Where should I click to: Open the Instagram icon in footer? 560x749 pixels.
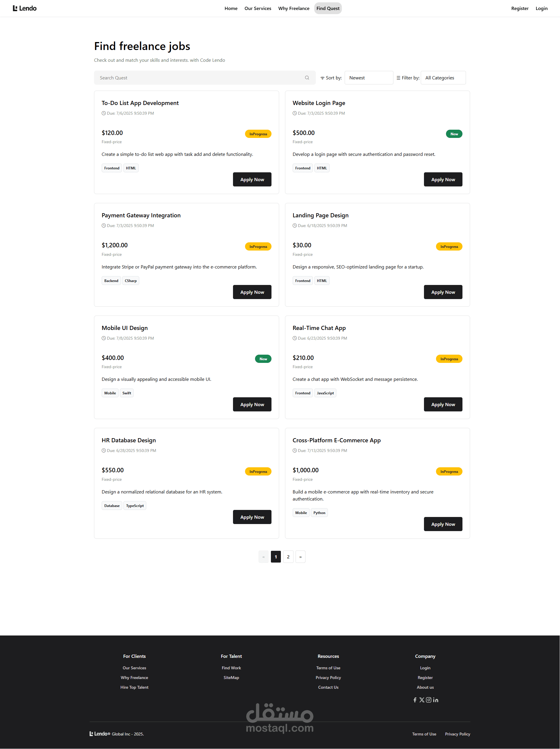[428, 700]
